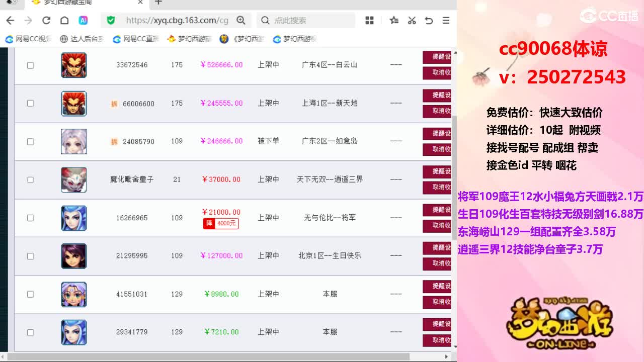
Task: Enable the checkbox for role 16266965
Action: [x=30, y=218]
